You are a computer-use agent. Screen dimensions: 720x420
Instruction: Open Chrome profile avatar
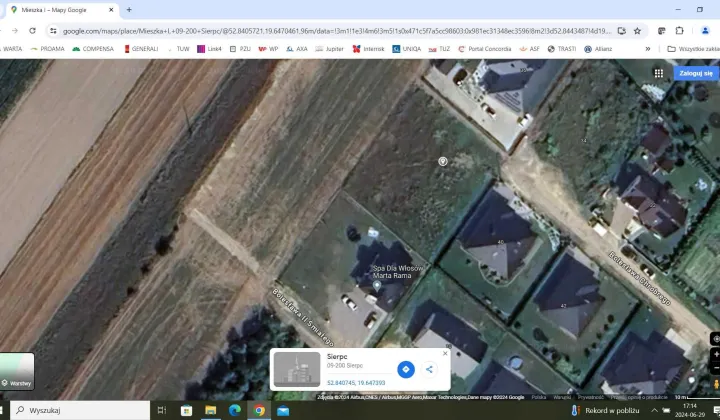[x=705, y=31]
